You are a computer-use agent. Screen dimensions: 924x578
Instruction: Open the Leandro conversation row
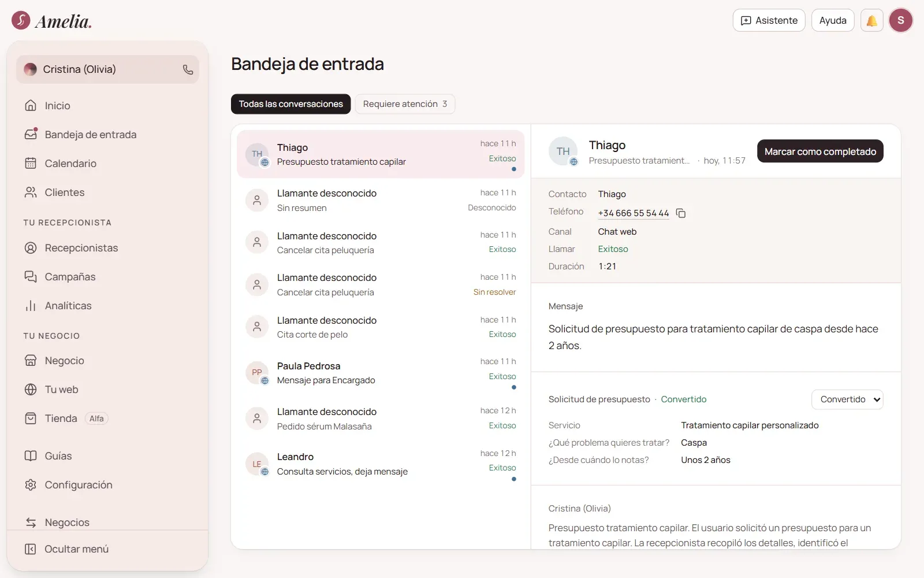point(381,464)
